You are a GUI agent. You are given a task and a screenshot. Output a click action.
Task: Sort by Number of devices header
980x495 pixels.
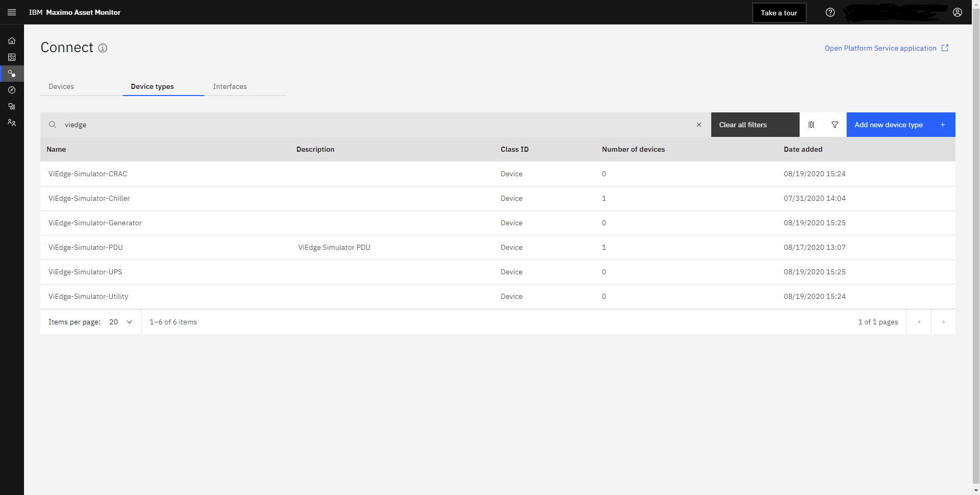coord(634,149)
